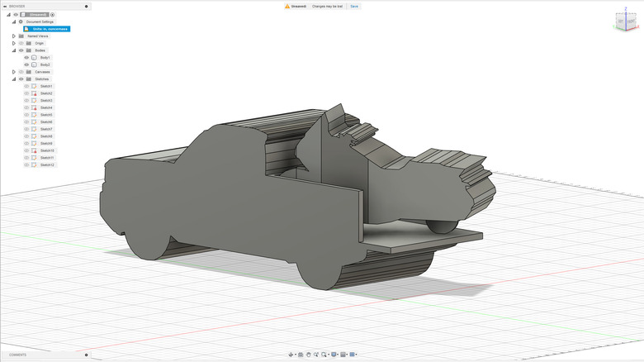This screenshot has height=362, width=644.
Task: Open the Fit/Zoom window tool
Action: coord(324,355)
